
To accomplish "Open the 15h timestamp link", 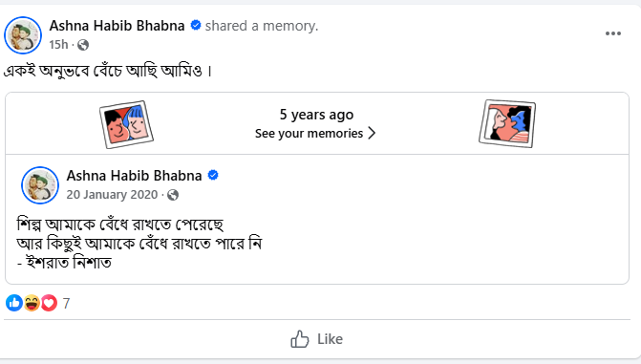I will coord(58,44).
